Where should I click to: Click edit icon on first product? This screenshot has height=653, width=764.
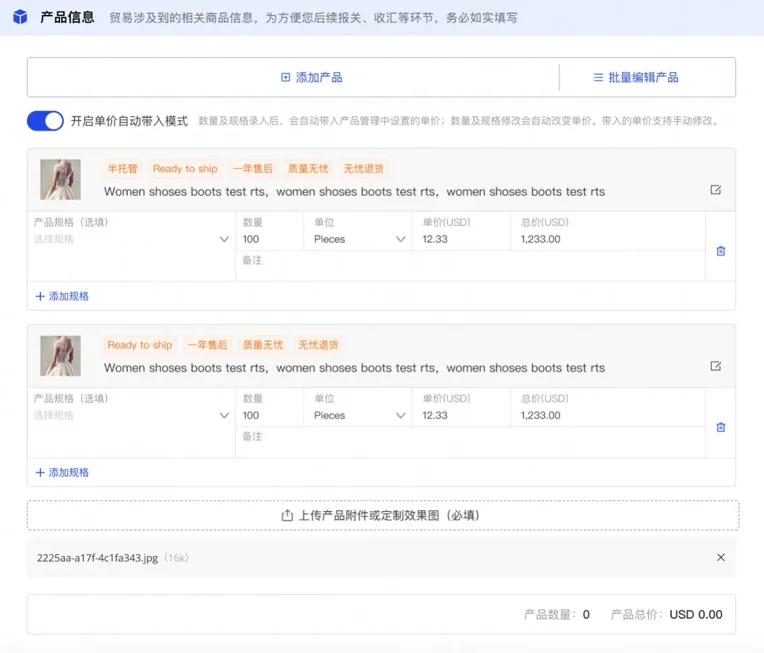click(715, 190)
